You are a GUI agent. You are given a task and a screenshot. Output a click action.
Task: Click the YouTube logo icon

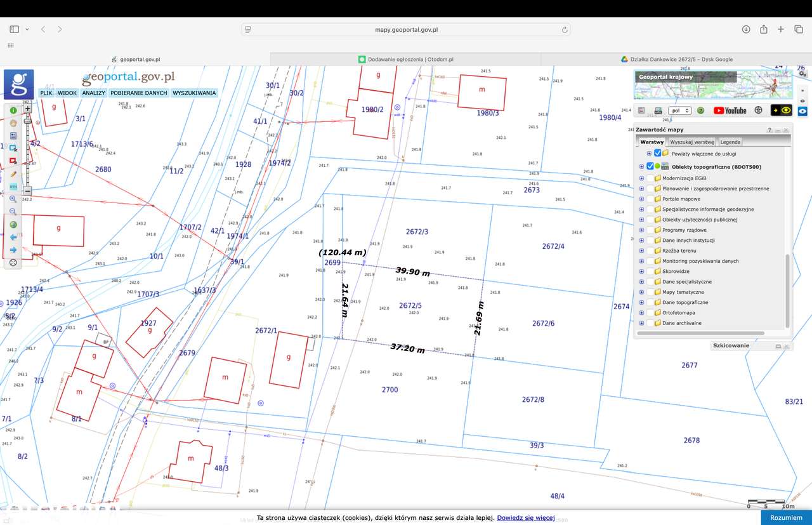730,110
